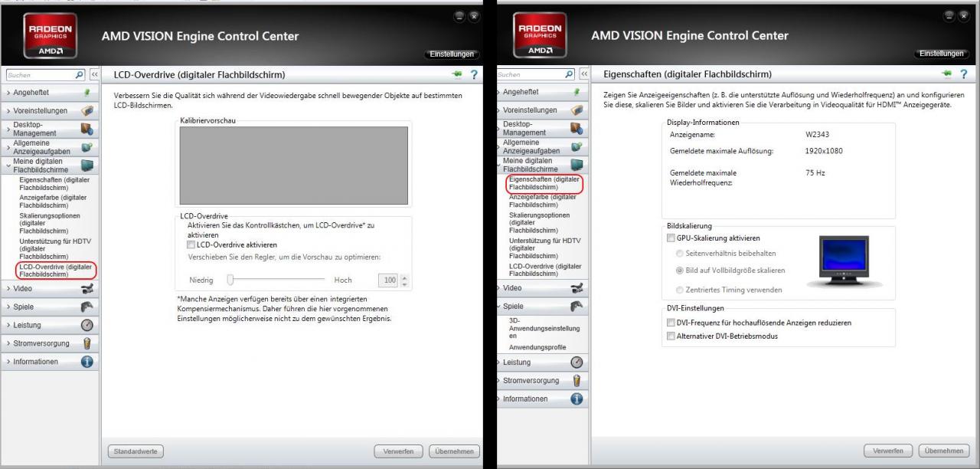This screenshot has width=980, height=469.
Task: Toggle GPU-Skalierung aktivieren checkbox
Action: coord(671,238)
